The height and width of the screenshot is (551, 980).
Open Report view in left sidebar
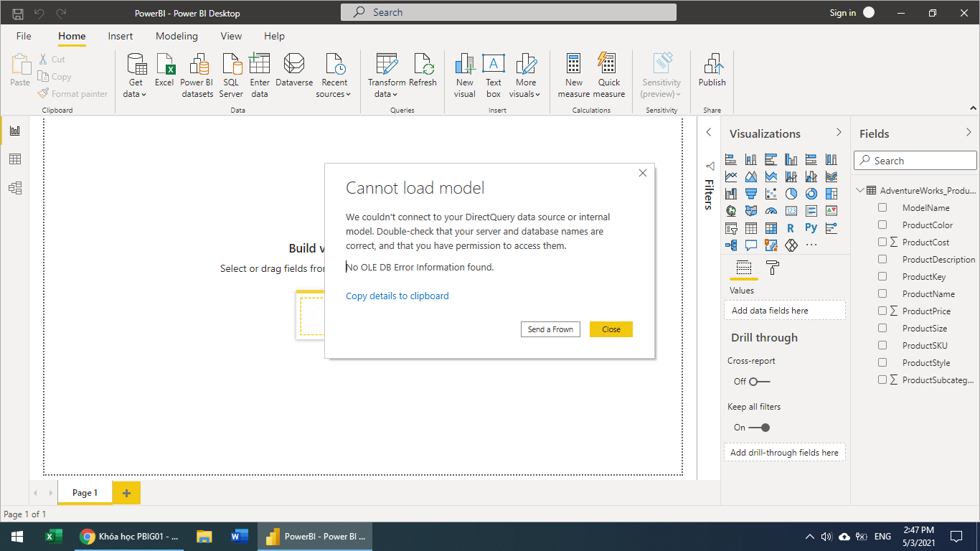[x=15, y=131]
